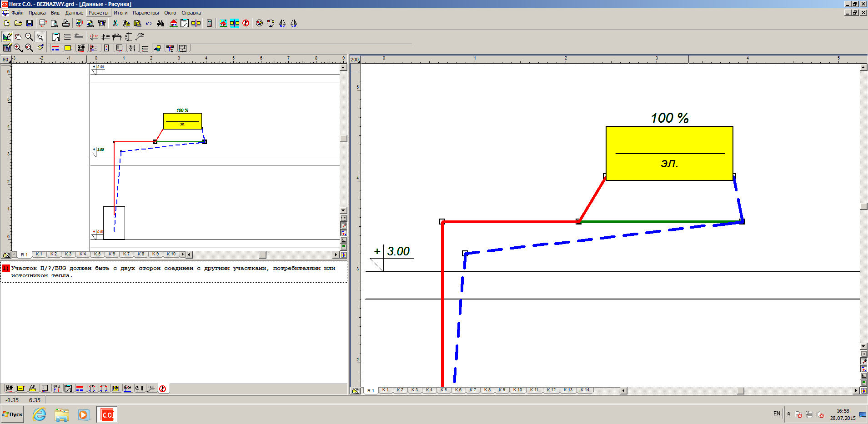
Task: Click the error message about Участок П/?/BUG
Action: point(173,272)
